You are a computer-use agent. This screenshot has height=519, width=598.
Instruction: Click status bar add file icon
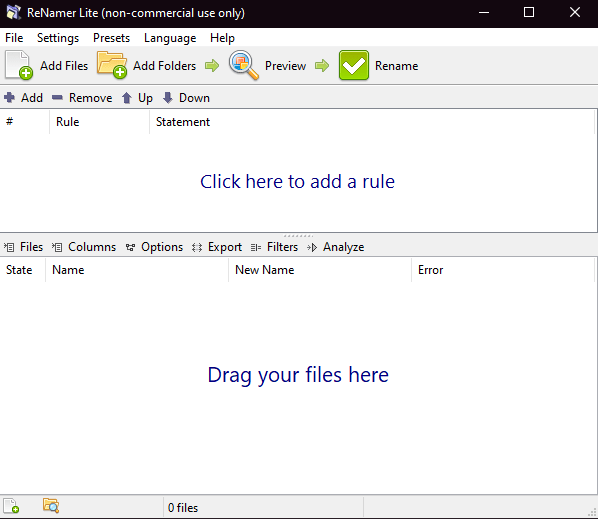point(11,506)
